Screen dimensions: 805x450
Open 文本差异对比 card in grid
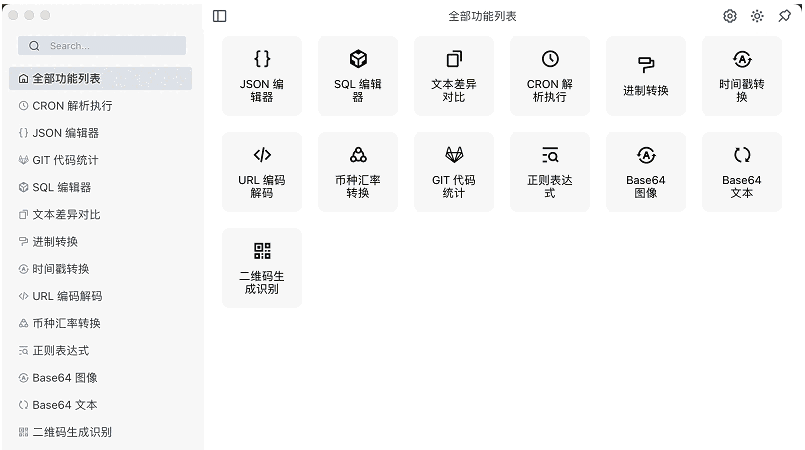[454, 76]
